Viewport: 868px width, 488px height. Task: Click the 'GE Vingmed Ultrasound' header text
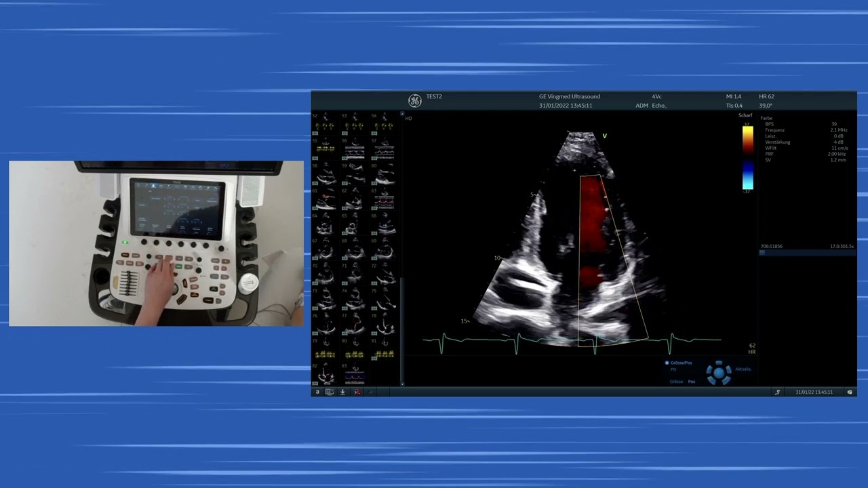pyautogui.click(x=570, y=97)
